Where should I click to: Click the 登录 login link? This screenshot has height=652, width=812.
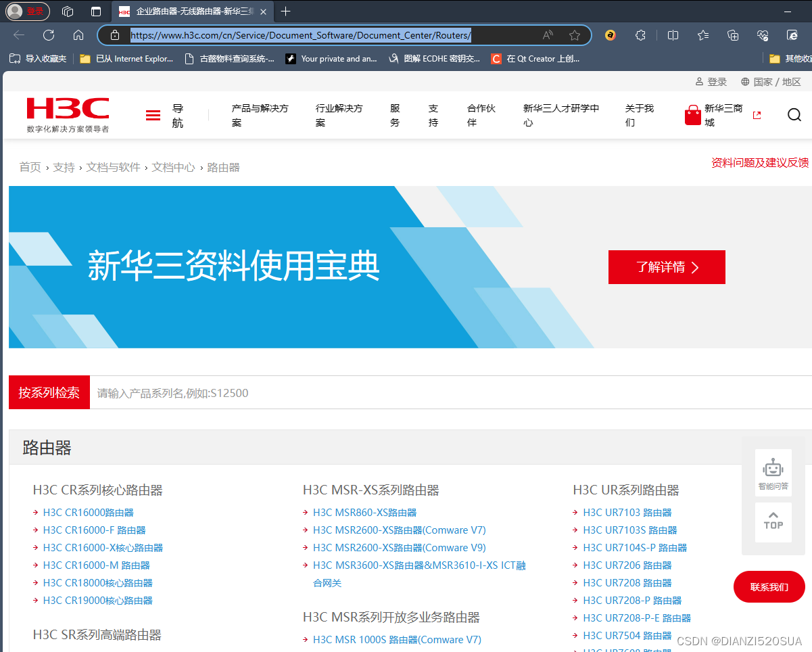tap(711, 82)
